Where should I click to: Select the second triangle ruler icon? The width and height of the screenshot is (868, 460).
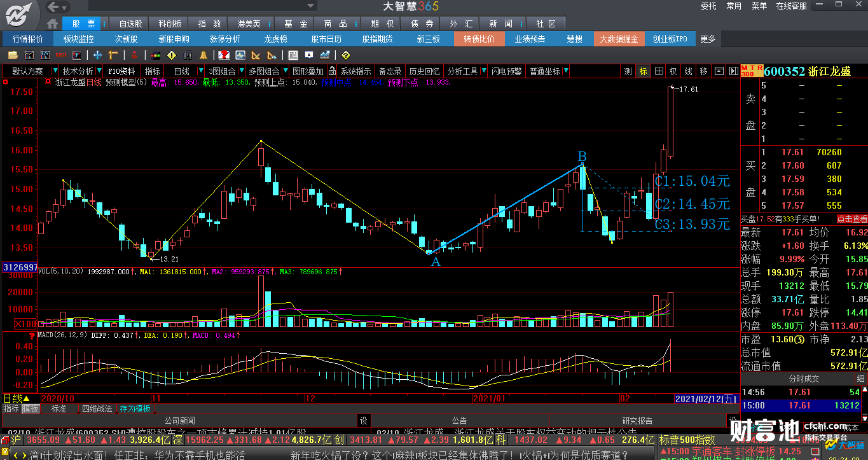(272, 55)
